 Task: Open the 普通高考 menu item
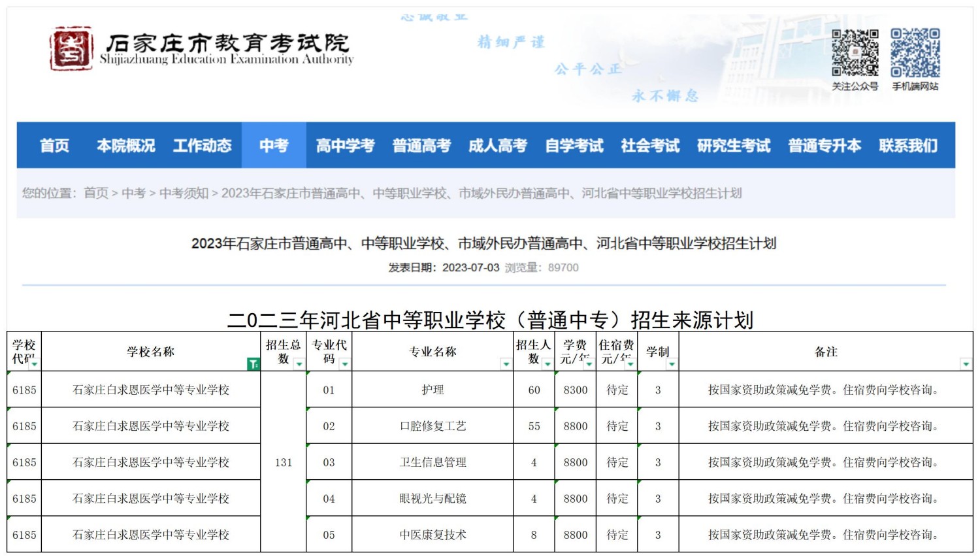coord(421,145)
